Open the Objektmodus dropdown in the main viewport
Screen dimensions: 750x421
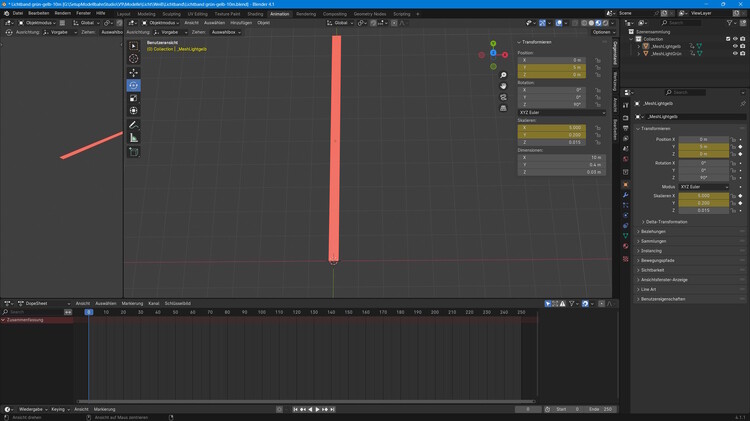[x=161, y=23]
